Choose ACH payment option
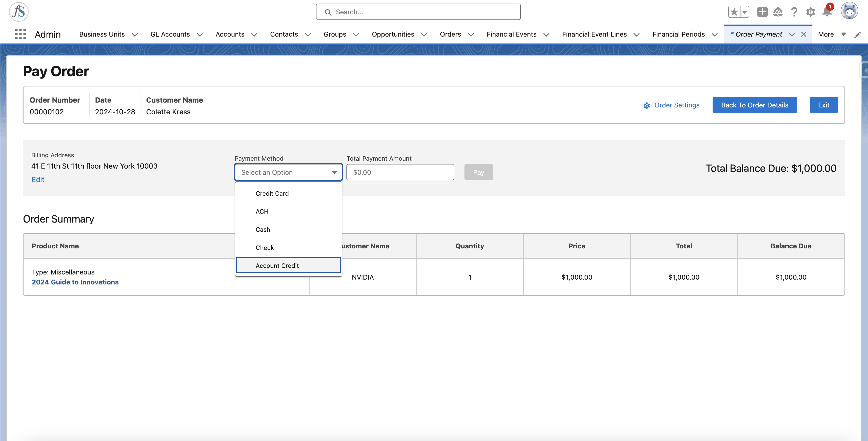The width and height of the screenshot is (868, 441). coord(288,211)
